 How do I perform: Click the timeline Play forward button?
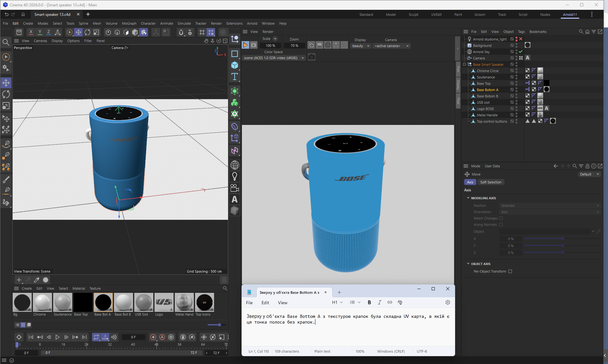(57, 337)
